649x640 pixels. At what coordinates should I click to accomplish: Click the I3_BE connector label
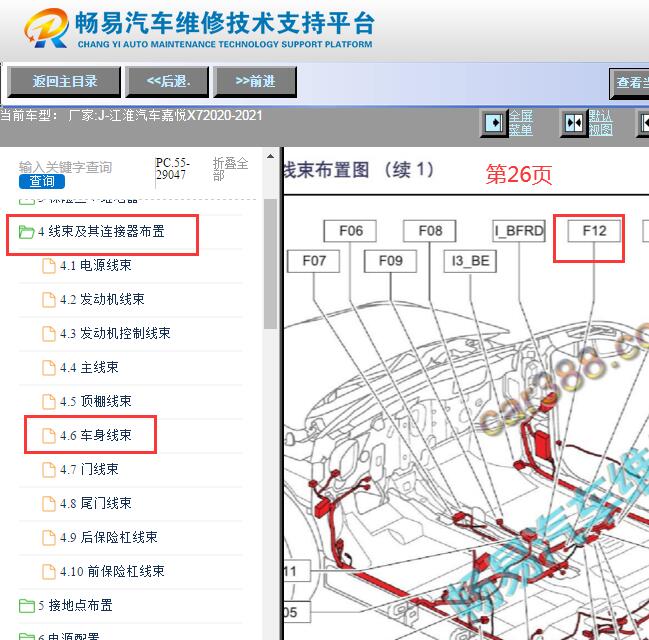coord(470,261)
